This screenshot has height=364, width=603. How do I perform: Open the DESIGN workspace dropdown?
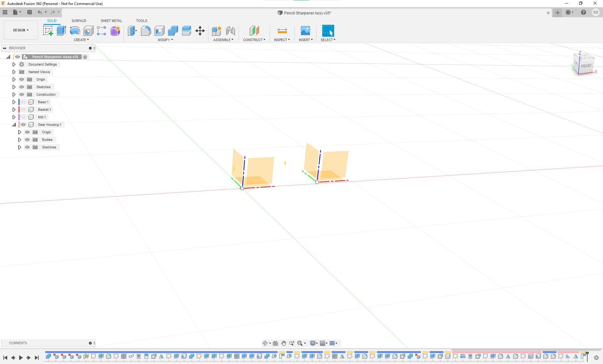click(20, 30)
